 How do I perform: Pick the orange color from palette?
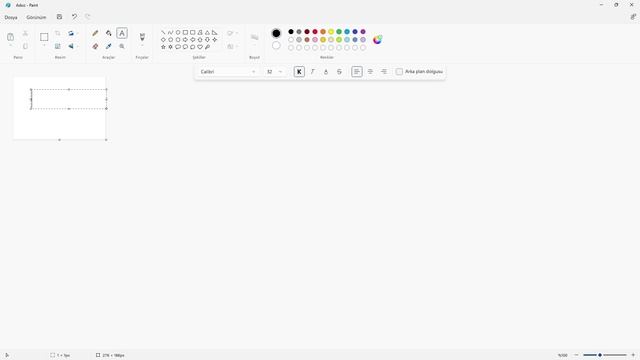pos(323,31)
